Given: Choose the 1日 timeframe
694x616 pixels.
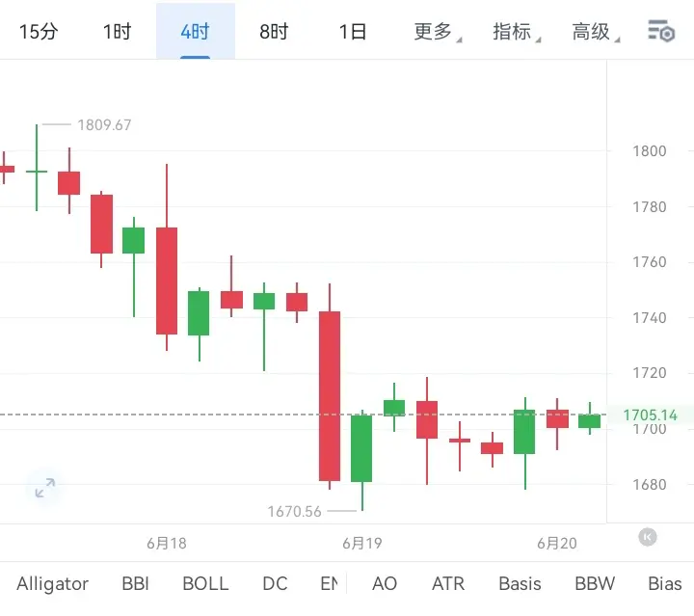Looking at the screenshot, I should pos(353,32).
